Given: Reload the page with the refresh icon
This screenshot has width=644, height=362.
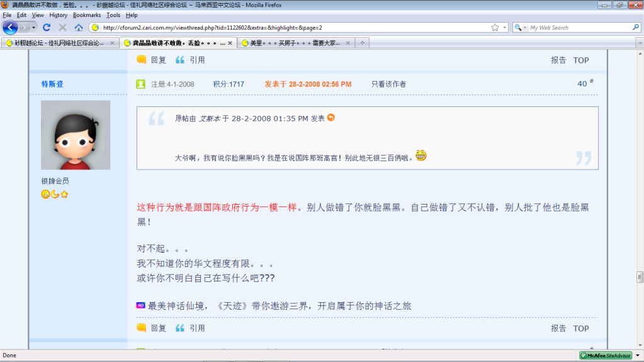Looking at the screenshot, I should (47, 28).
